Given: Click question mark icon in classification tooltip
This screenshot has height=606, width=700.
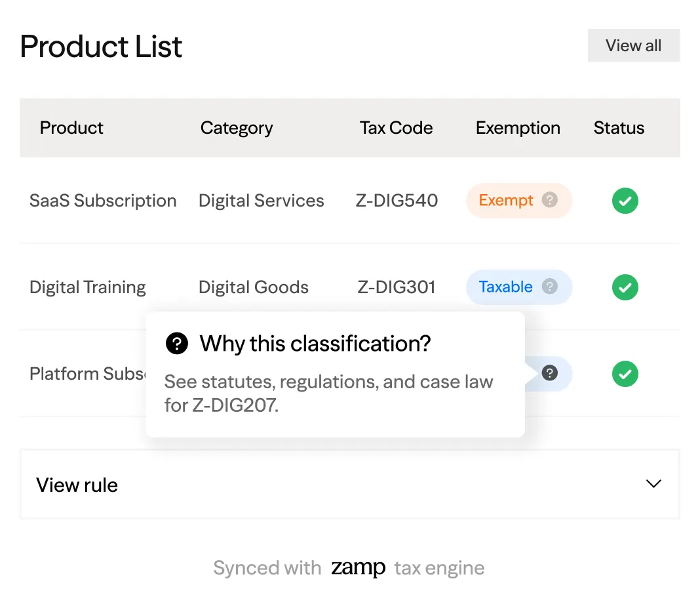Looking at the screenshot, I should click(176, 343).
